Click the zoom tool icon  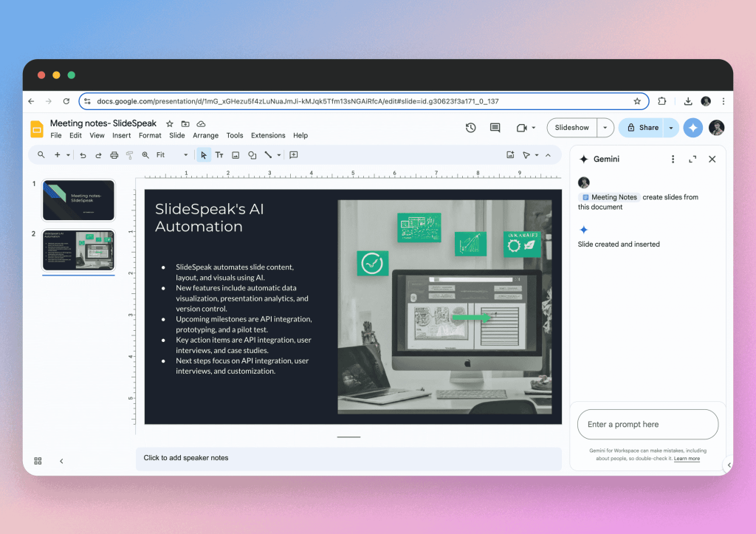tap(145, 155)
